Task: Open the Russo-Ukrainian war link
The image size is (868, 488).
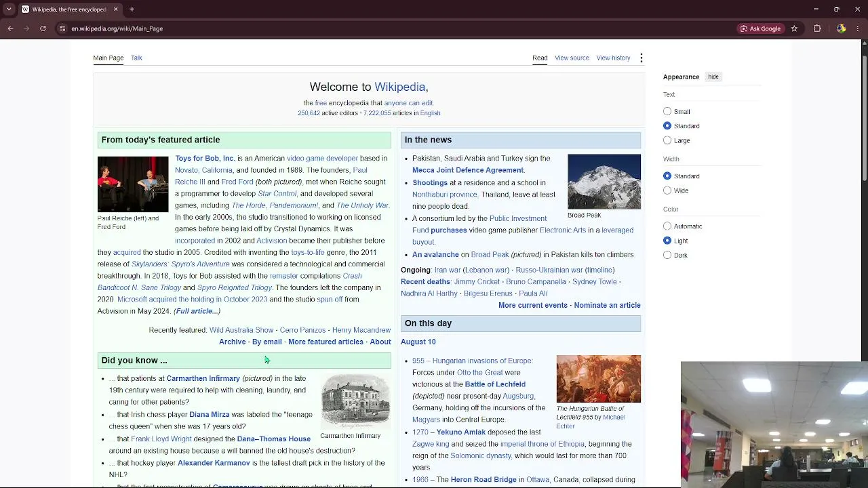Action: click(549, 270)
